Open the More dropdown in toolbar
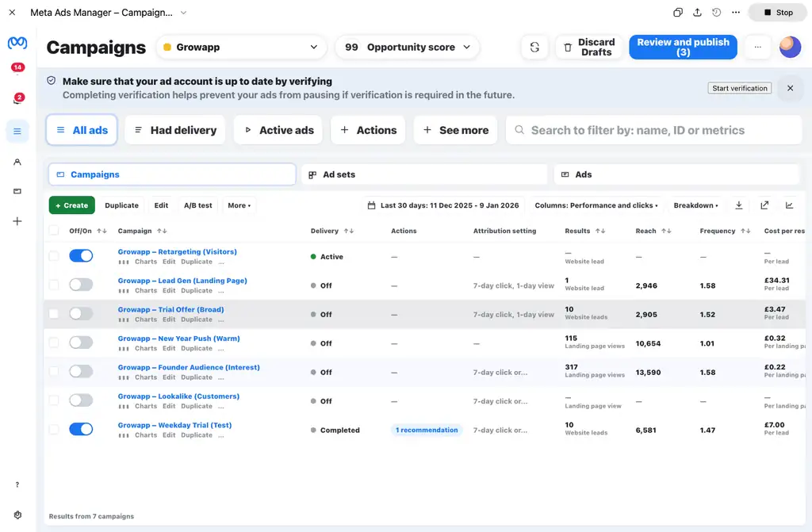812x532 pixels. pyautogui.click(x=239, y=205)
